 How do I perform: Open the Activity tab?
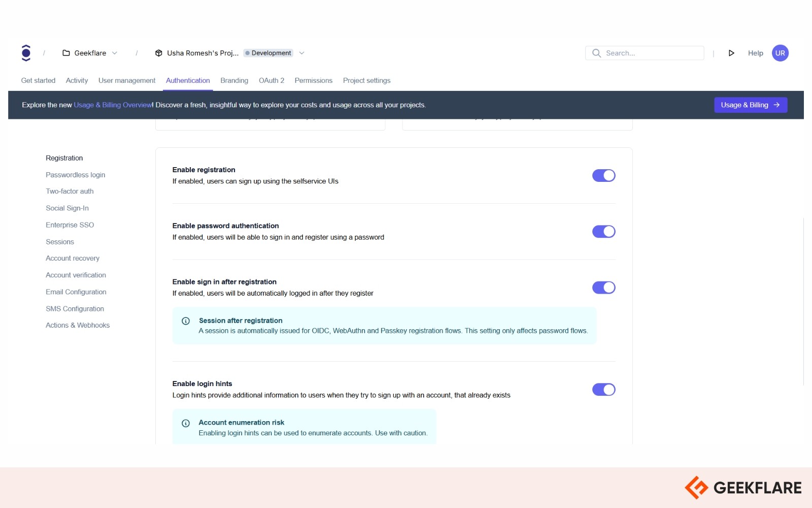coord(77,80)
